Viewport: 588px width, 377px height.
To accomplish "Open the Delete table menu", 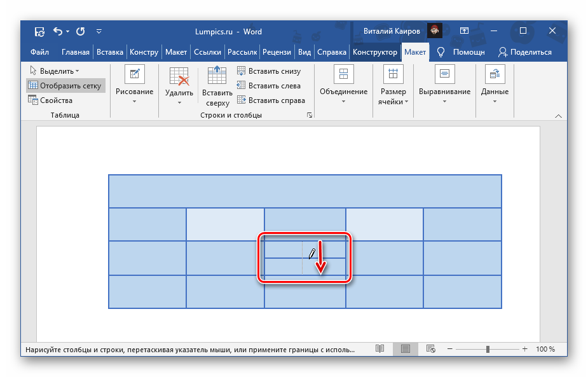I will pyautogui.click(x=179, y=86).
